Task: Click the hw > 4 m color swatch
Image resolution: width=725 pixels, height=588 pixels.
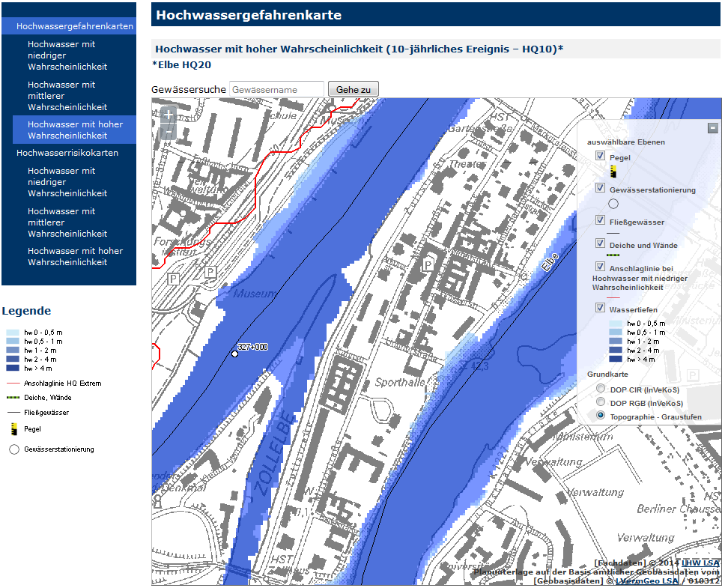Action: (13, 368)
